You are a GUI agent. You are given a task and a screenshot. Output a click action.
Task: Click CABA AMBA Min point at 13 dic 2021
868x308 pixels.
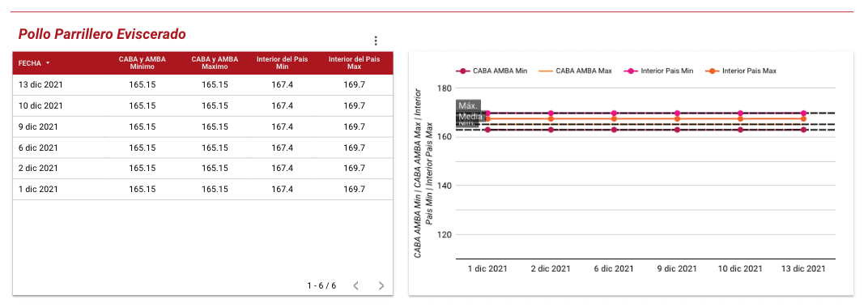803,130
